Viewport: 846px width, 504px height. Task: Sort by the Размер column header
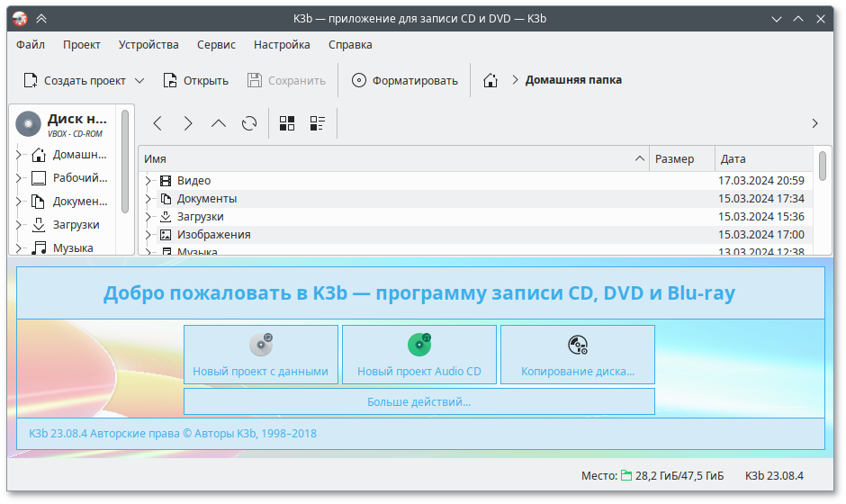[x=682, y=158]
